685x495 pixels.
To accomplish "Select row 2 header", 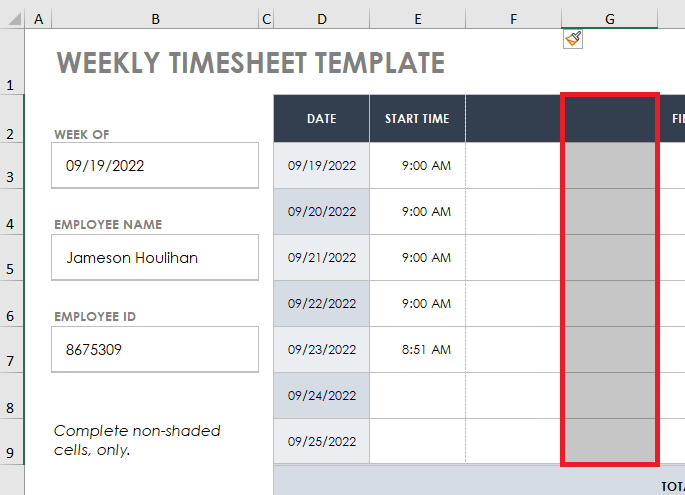I will (12, 118).
